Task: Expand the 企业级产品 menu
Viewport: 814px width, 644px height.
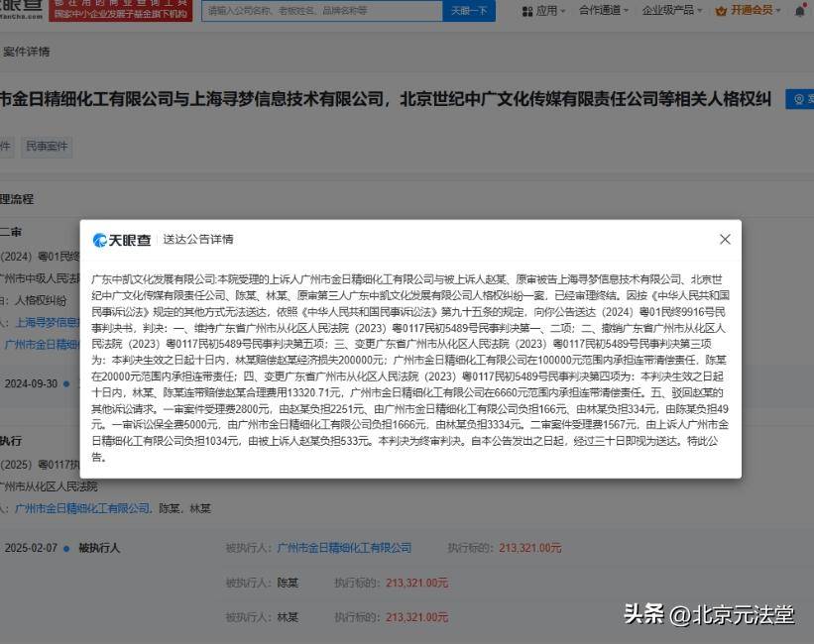Action: point(672,10)
